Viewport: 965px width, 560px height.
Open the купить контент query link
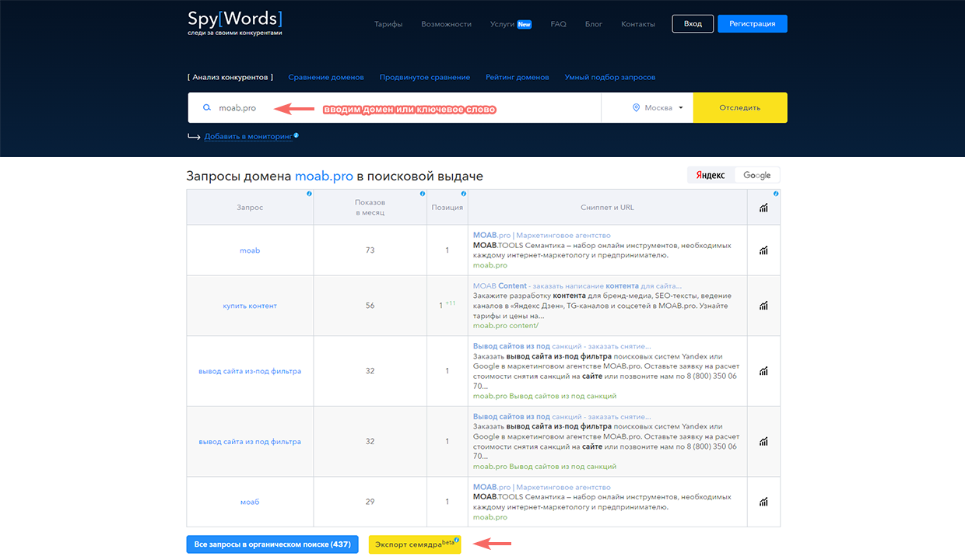click(x=250, y=306)
